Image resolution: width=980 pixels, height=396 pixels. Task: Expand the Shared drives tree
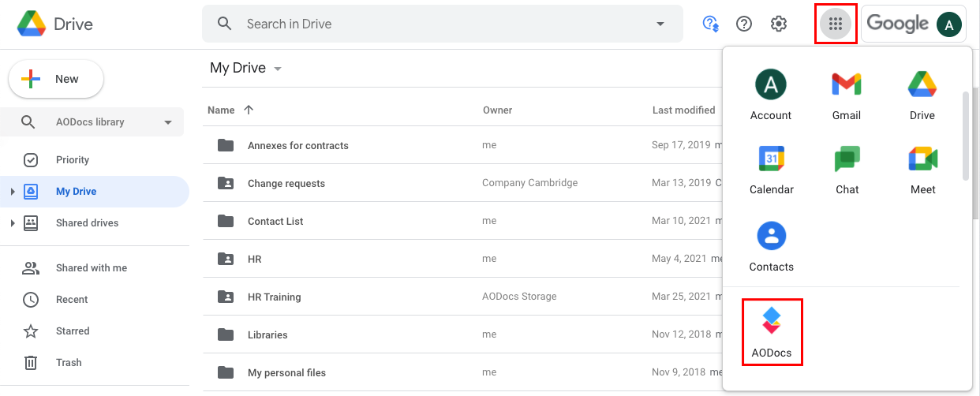pos(12,223)
